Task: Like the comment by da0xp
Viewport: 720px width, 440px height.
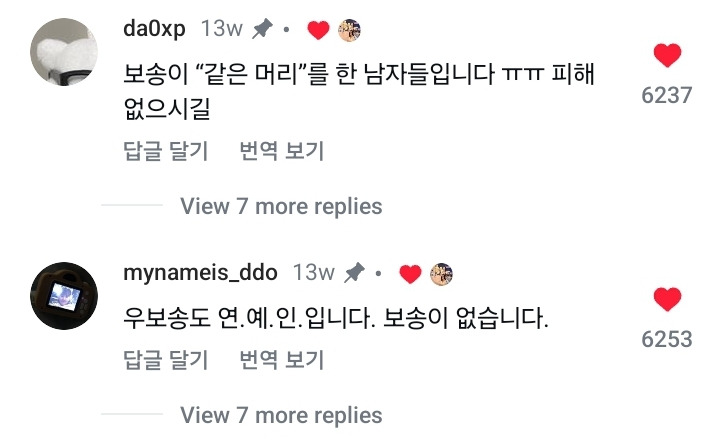Action: (x=667, y=56)
